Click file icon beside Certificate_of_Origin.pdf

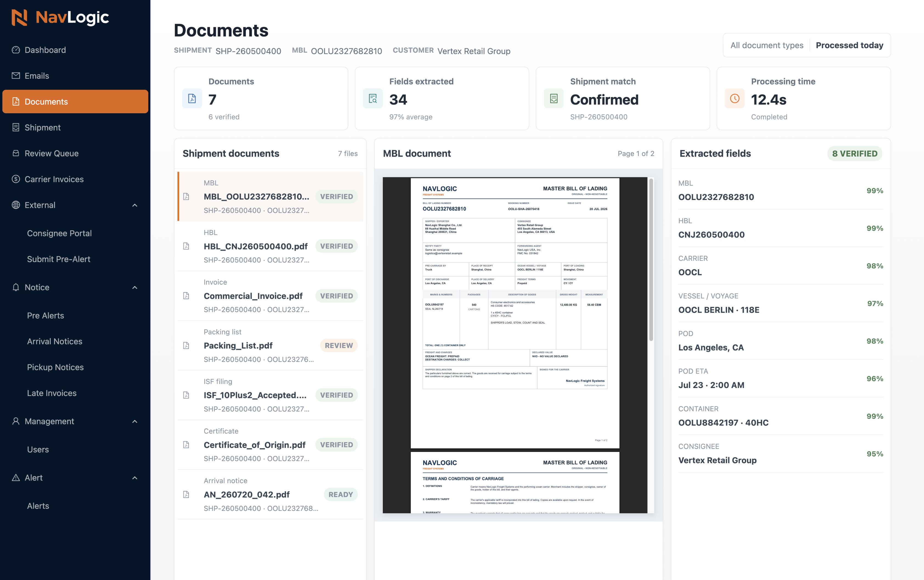[186, 445]
